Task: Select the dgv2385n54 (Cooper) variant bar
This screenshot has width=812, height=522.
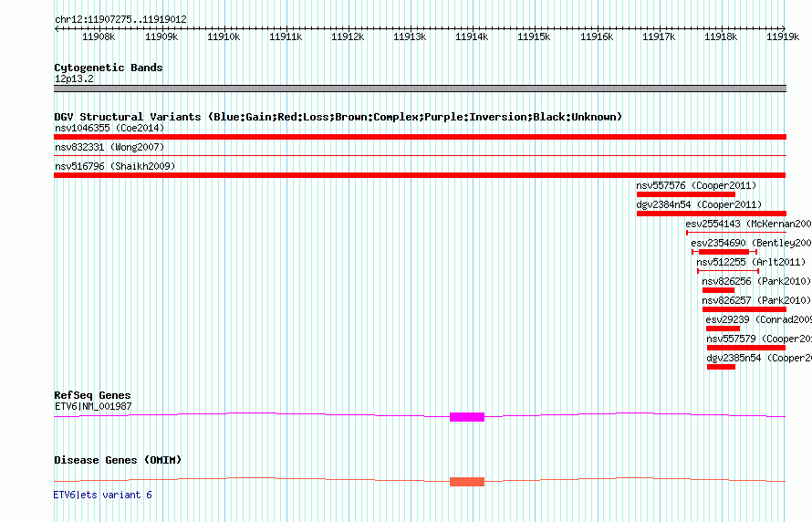Action: coord(721,367)
